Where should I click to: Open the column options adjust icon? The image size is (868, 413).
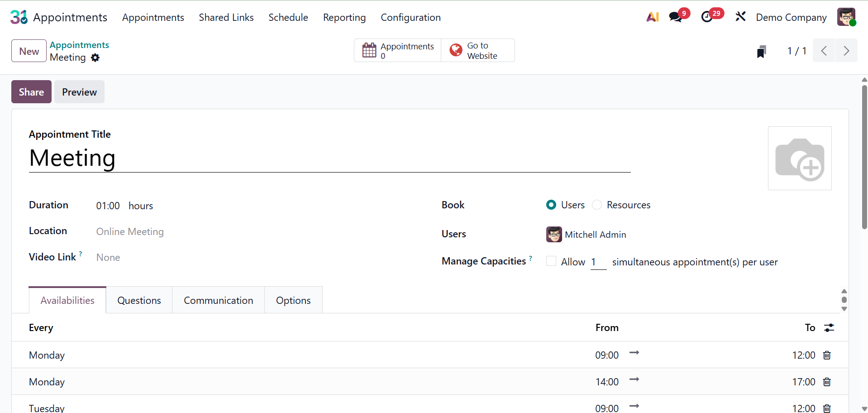829,327
